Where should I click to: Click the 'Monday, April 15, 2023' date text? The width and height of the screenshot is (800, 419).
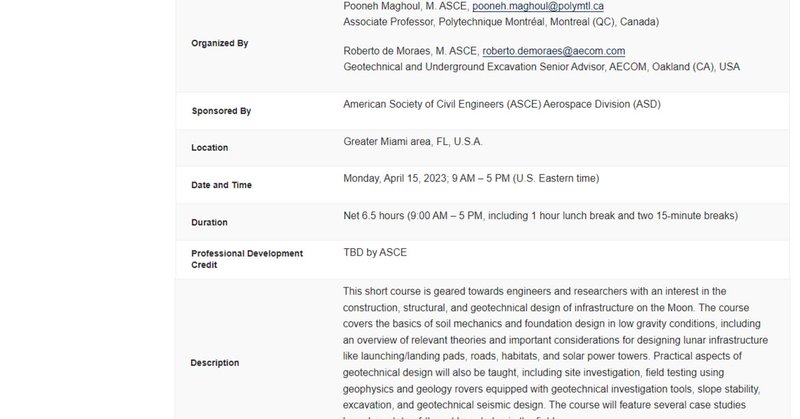pyautogui.click(x=395, y=178)
